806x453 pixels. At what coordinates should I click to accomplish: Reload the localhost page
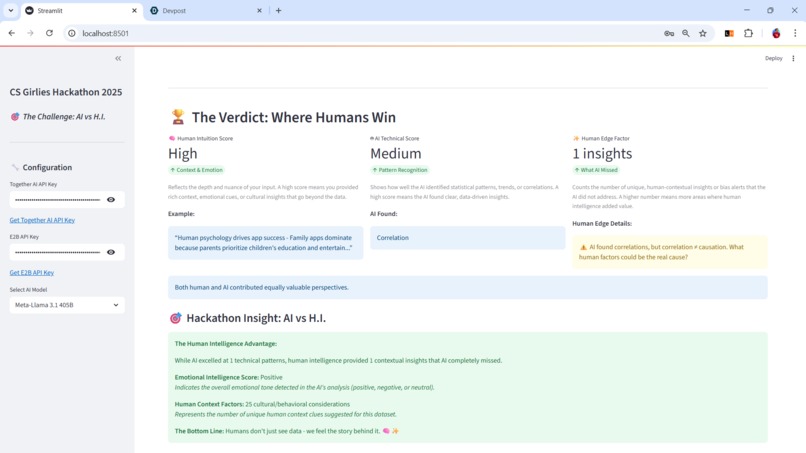click(49, 33)
